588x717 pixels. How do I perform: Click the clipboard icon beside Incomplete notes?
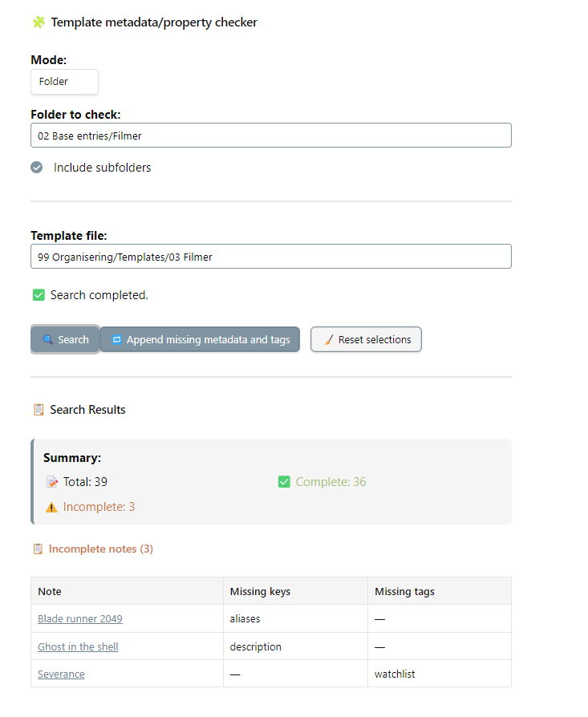(38, 549)
